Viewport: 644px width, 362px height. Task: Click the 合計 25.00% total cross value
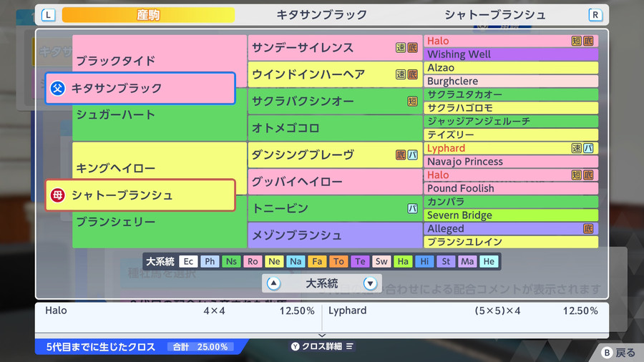point(200,347)
